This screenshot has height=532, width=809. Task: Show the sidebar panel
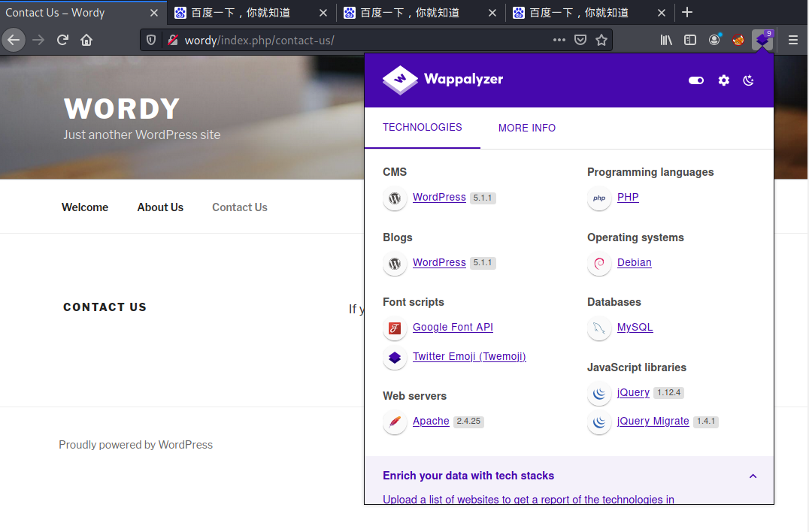[x=689, y=41]
